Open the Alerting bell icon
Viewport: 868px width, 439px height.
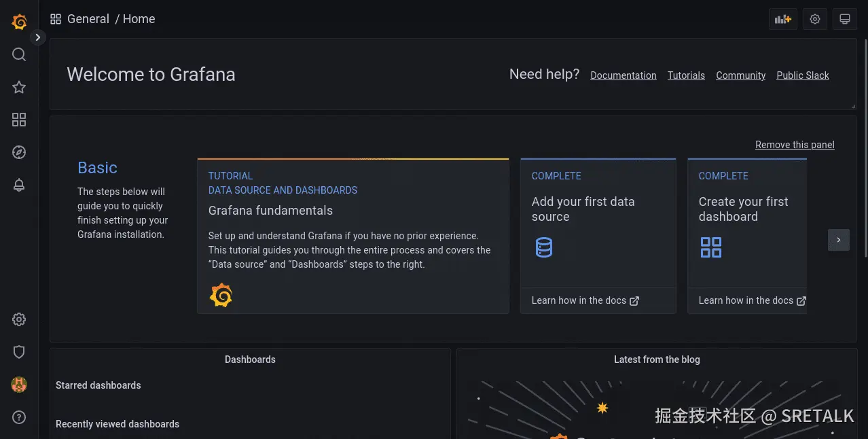(x=19, y=185)
